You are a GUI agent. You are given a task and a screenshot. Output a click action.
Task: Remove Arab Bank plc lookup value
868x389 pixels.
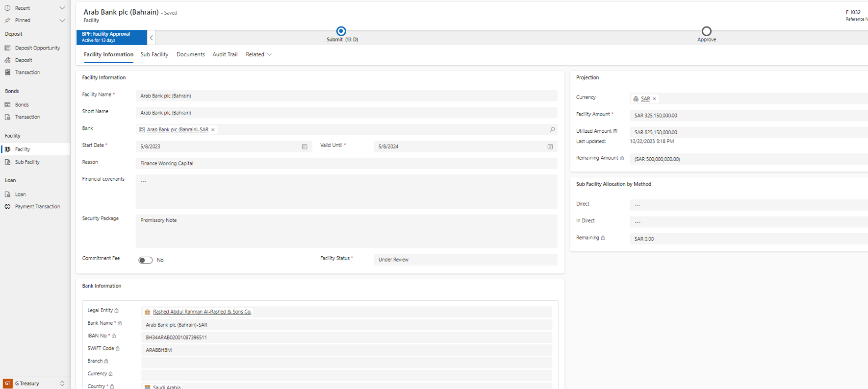(x=213, y=130)
